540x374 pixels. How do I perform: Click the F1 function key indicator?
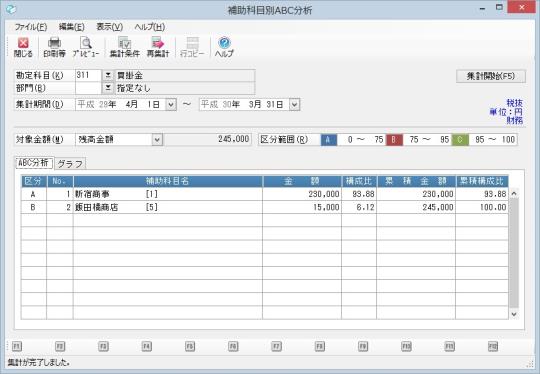pyautogui.click(x=17, y=346)
